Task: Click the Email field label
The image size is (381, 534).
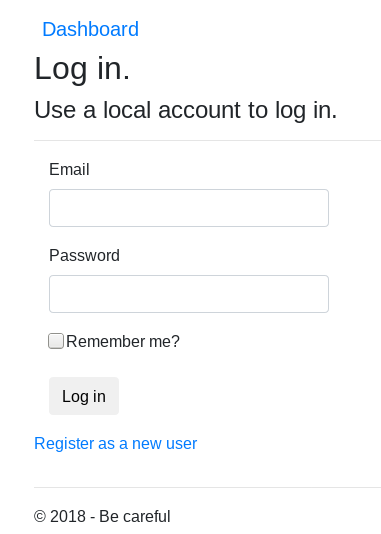Action: click(x=69, y=169)
